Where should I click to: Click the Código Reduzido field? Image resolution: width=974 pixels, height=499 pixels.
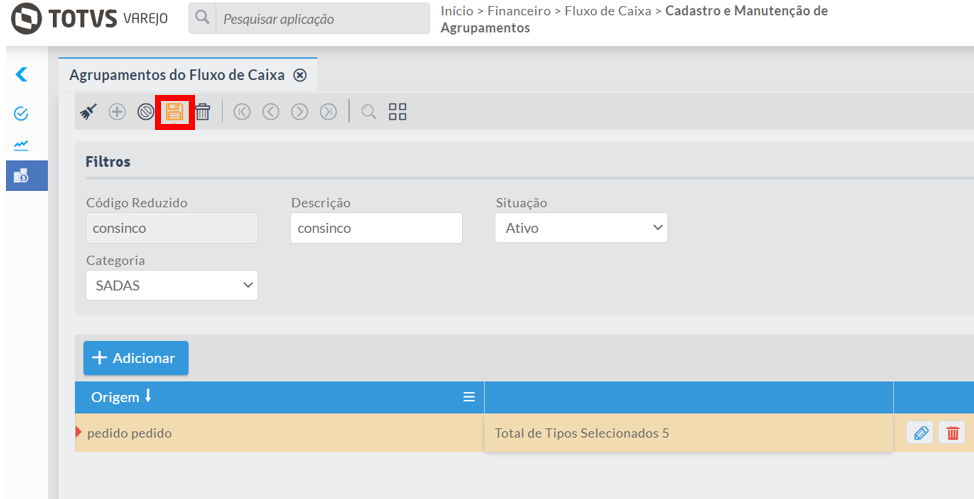pos(171,227)
